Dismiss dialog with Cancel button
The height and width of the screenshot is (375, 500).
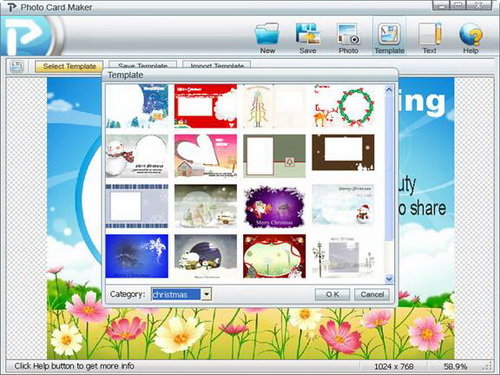(372, 294)
